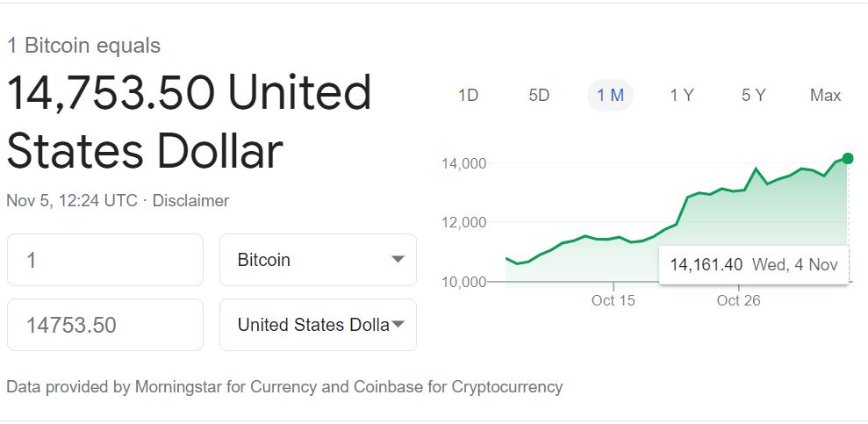Click the arrow icon beside United States Dollar
This screenshot has width=868, height=424.
(x=398, y=325)
